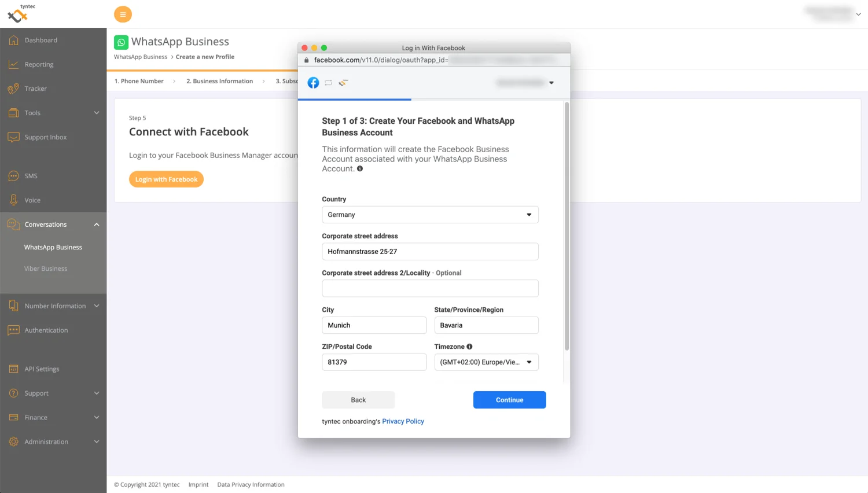The height and width of the screenshot is (493, 868).
Task: Open the Data Privacy Information link
Action: point(251,485)
